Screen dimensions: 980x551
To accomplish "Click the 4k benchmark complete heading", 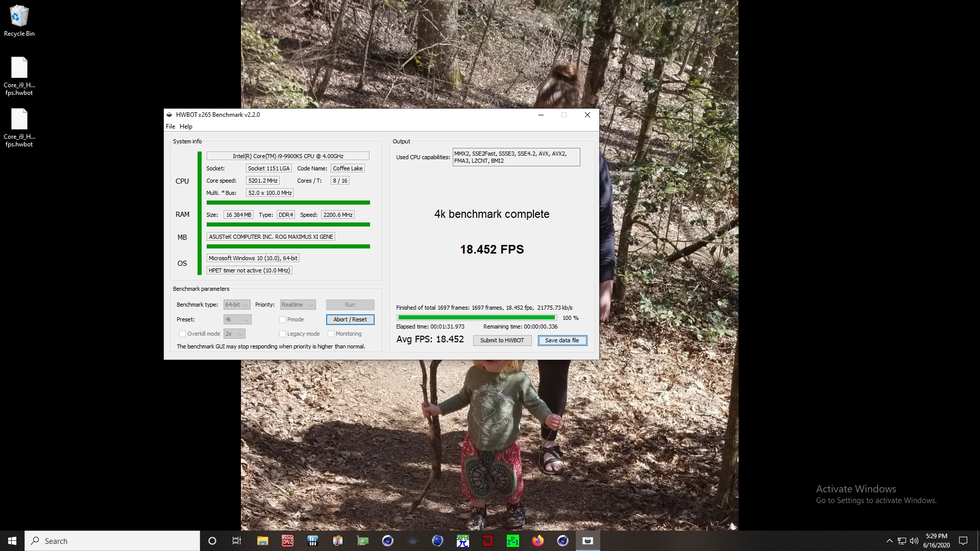I will pos(492,214).
